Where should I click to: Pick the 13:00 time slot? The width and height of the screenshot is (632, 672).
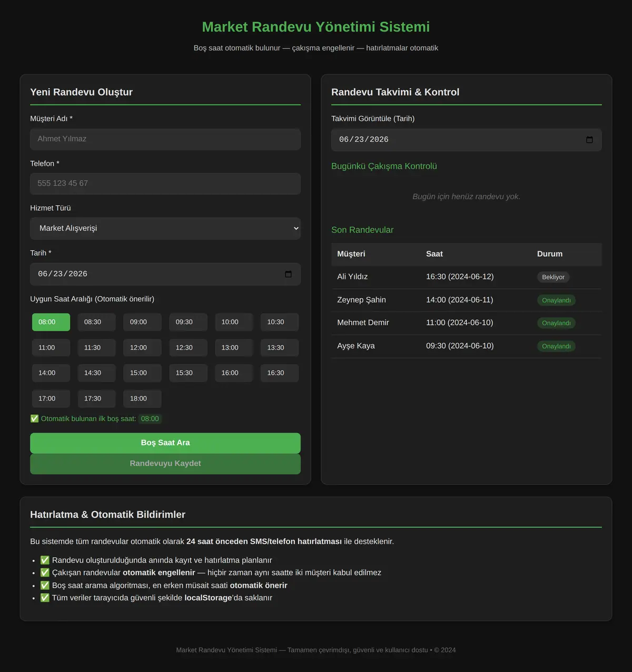point(234,348)
